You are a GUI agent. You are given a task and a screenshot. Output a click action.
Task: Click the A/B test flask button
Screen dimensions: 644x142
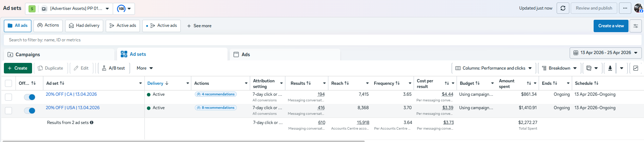(x=114, y=68)
